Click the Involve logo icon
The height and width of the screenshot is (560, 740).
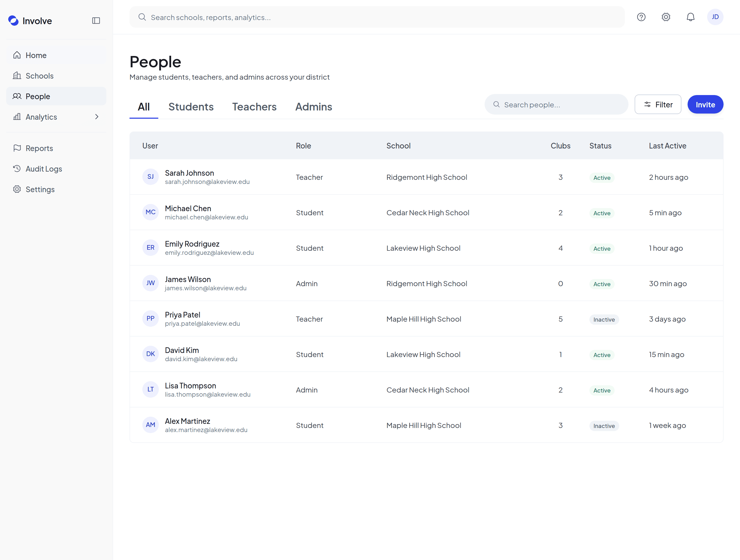point(13,21)
